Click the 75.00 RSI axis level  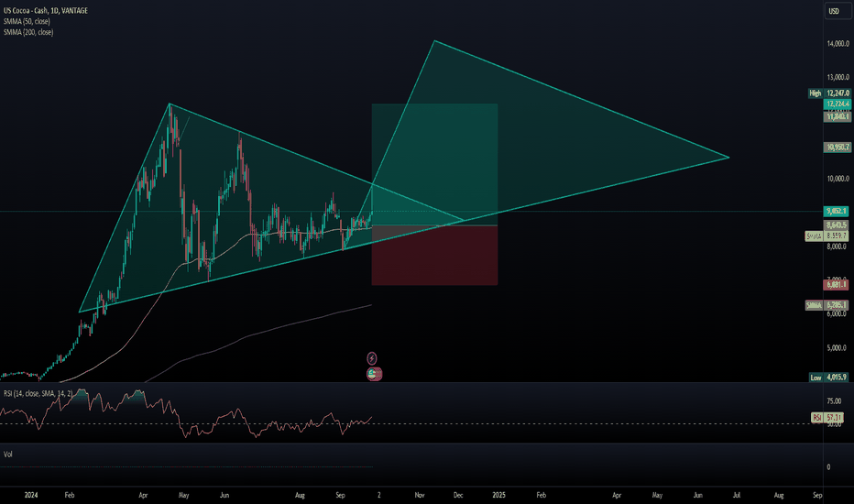[x=834, y=401]
